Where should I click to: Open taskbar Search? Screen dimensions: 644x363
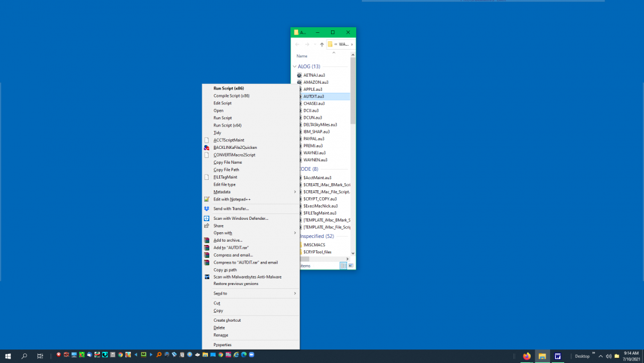point(24,356)
